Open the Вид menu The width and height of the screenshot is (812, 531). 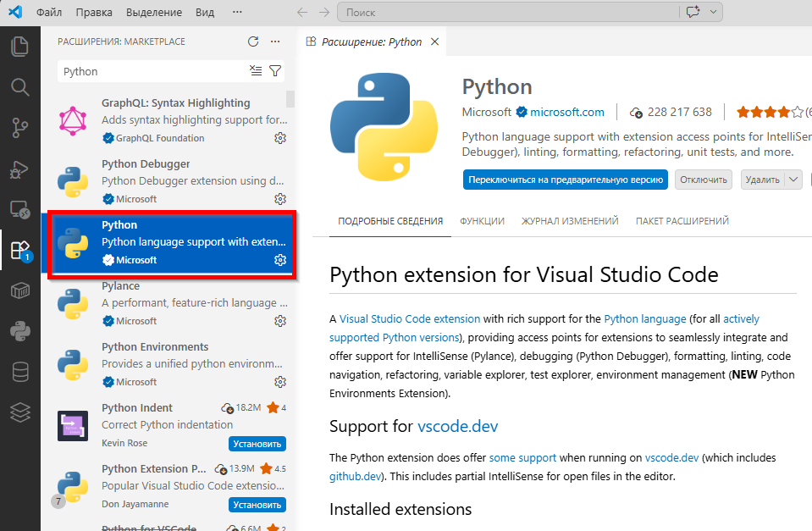click(x=205, y=13)
